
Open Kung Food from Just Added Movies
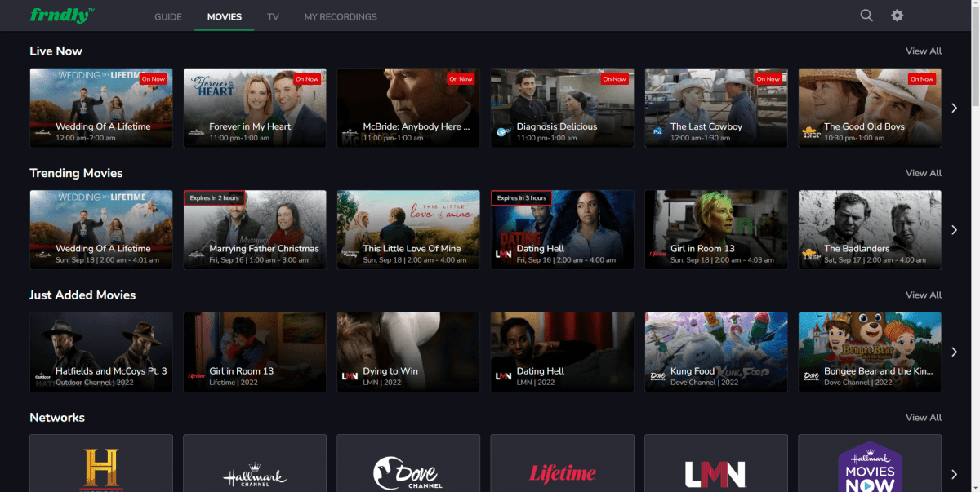pyautogui.click(x=715, y=352)
